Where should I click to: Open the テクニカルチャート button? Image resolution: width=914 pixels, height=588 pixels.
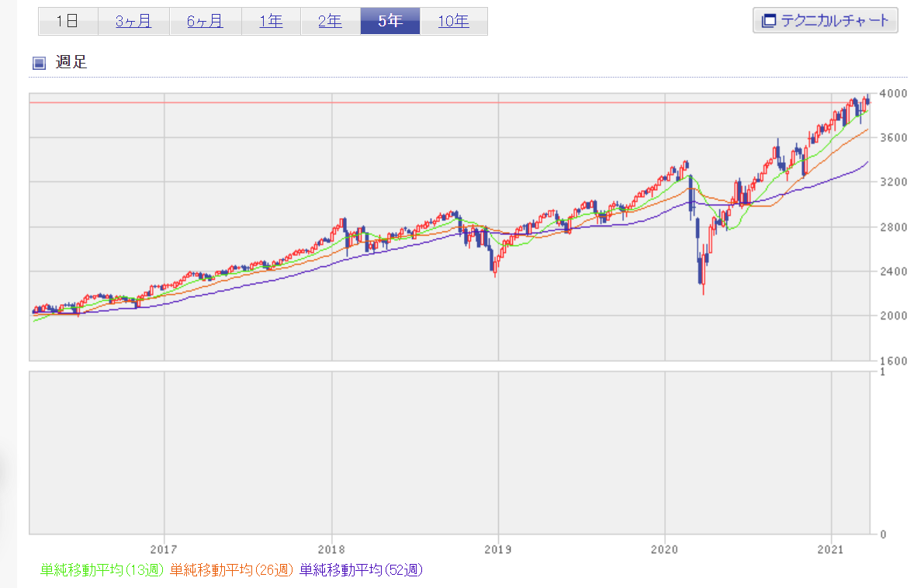tap(826, 20)
